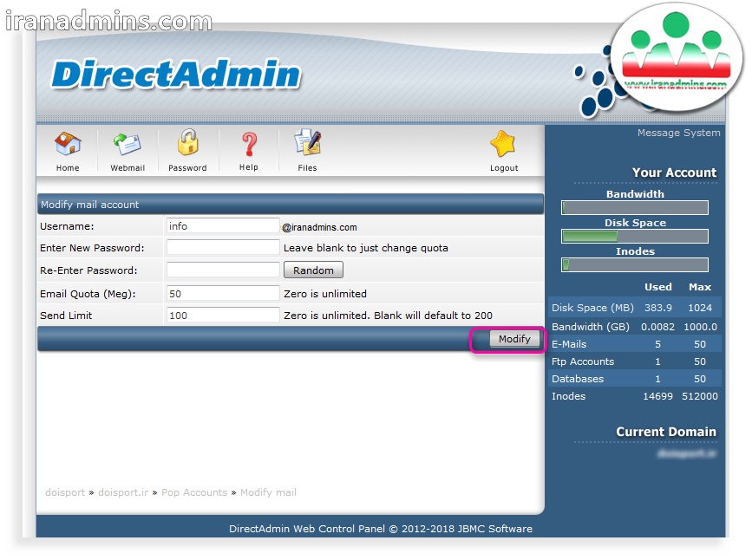Open the Message System link
The image size is (752, 560).
pyautogui.click(x=678, y=133)
